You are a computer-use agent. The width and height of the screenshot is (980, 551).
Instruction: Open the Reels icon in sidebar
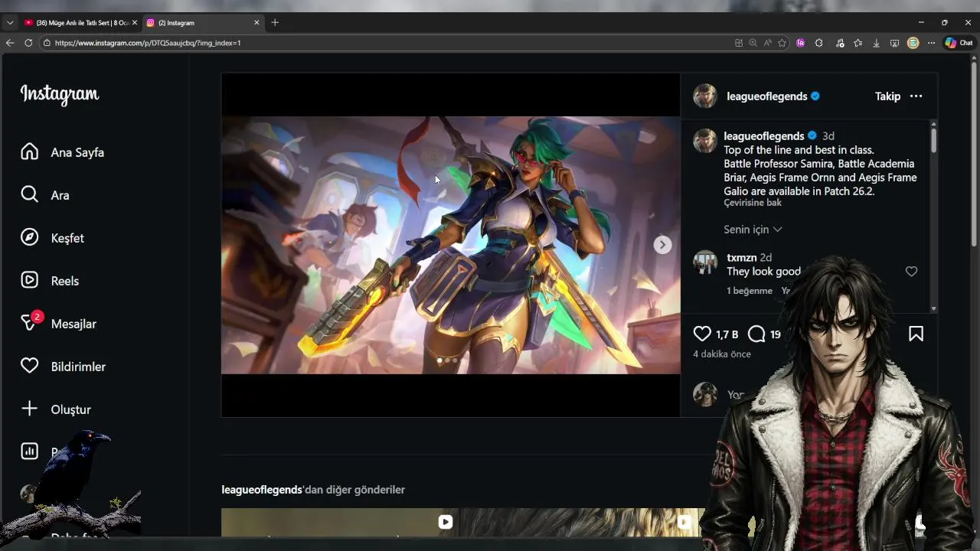29,280
